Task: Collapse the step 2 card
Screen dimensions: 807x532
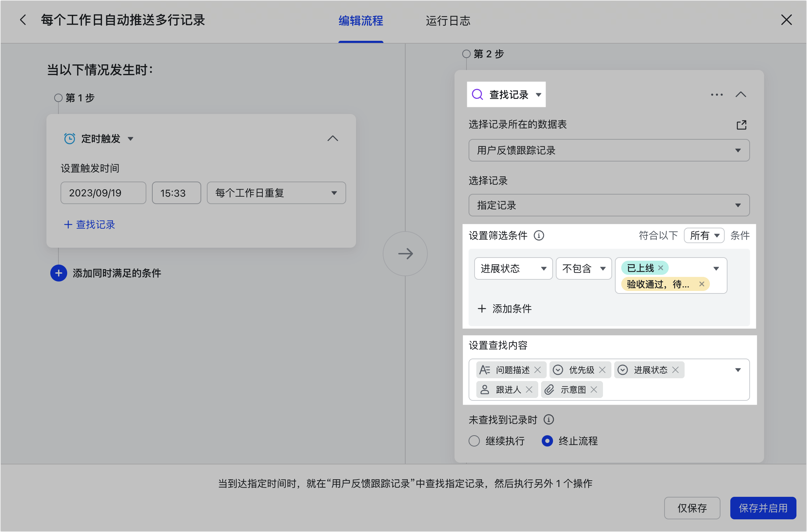Action: (741, 94)
